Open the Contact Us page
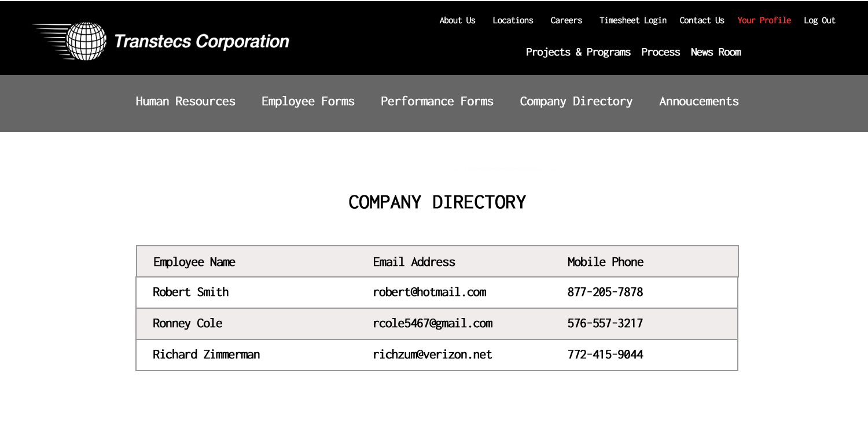 click(701, 20)
